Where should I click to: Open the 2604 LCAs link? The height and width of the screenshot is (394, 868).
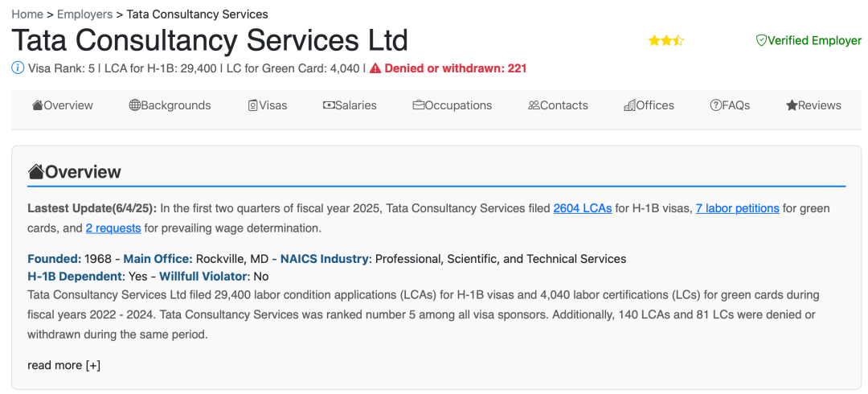[583, 208]
